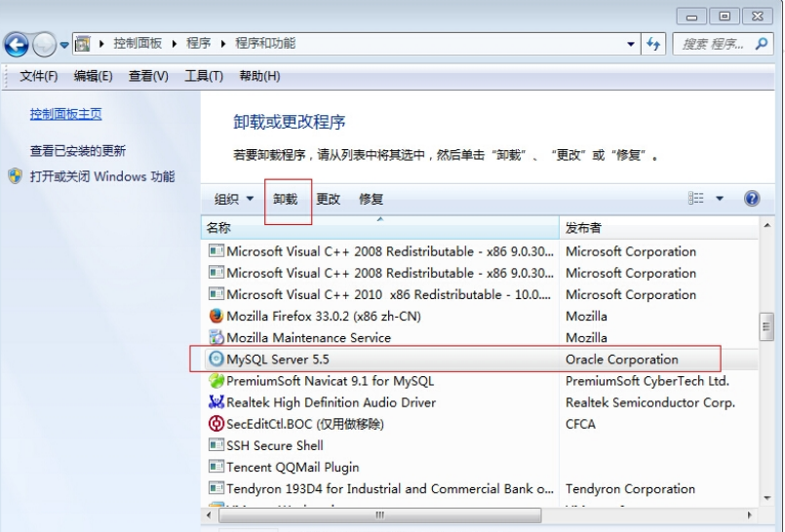
Task: Click the control panel icon in address bar
Action: coord(83,44)
